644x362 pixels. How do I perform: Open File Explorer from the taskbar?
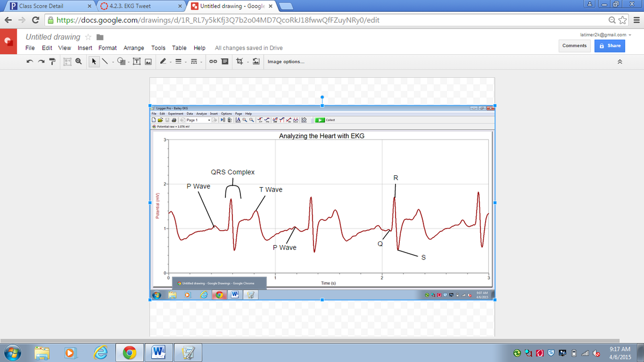tap(42, 353)
